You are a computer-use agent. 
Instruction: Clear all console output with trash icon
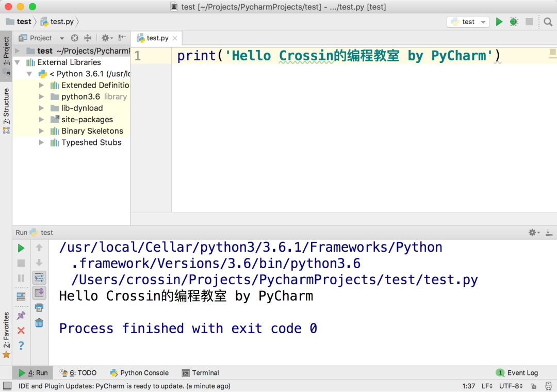[x=39, y=323]
